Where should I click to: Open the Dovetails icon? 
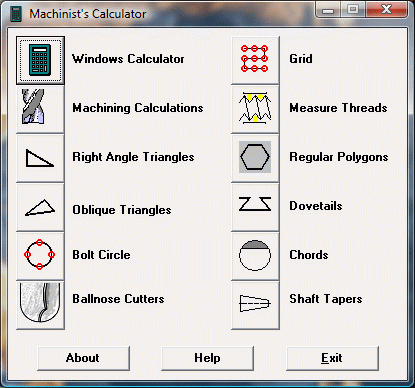(x=255, y=207)
